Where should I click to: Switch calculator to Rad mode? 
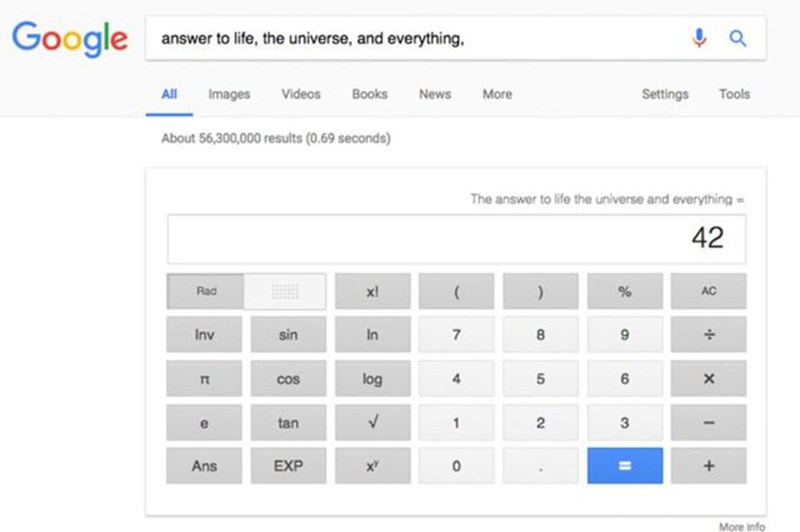click(206, 291)
